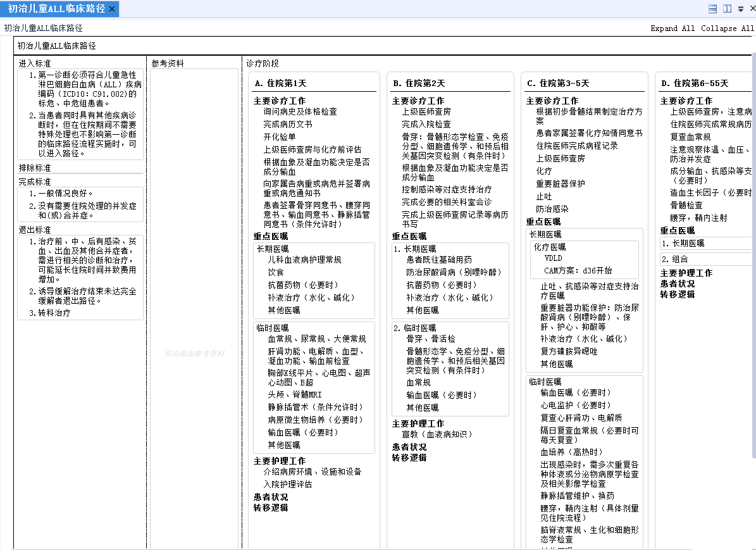Select the 完成标准 section header
Image resolution: width=756 pixels, height=550 pixels.
(x=35, y=182)
